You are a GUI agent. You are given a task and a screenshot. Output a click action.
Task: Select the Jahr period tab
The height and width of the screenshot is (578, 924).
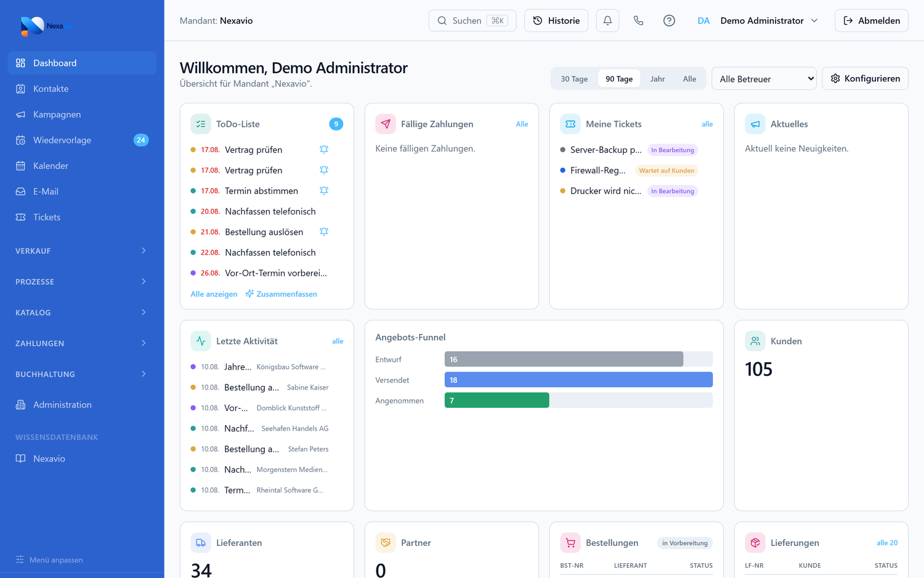pos(657,79)
